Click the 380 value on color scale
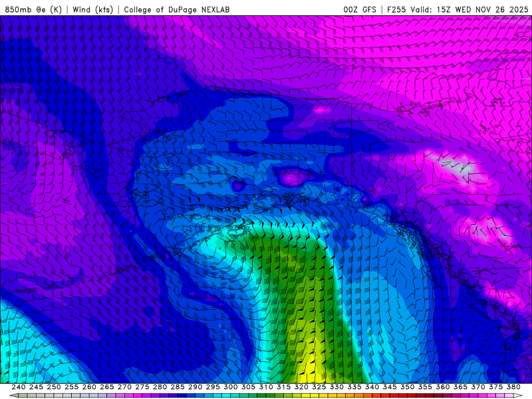This screenshot has height=399, width=532. click(x=513, y=387)
